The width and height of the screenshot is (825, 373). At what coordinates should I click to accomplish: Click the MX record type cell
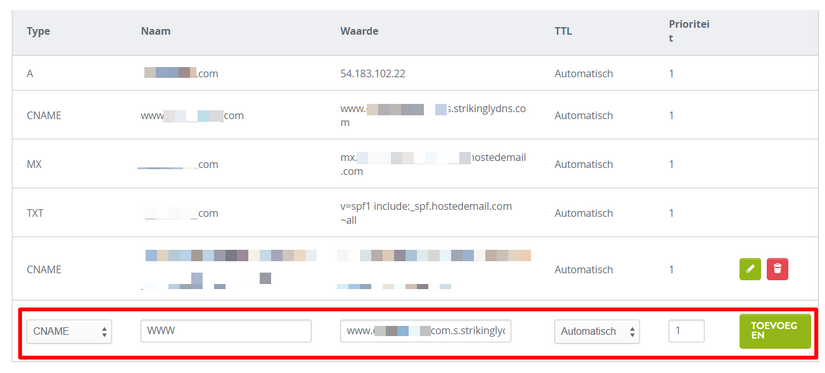tap(34, 164)
